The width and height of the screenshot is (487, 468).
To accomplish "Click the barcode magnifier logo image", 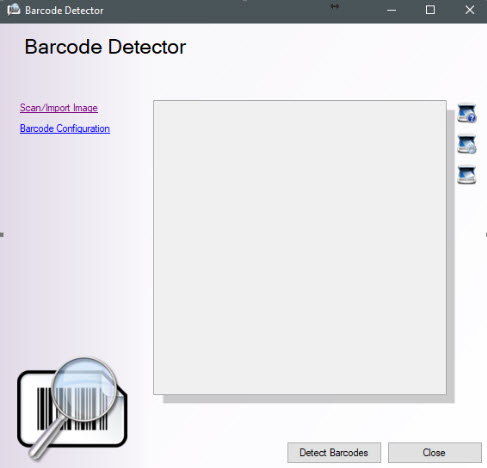I will (72, 408).
